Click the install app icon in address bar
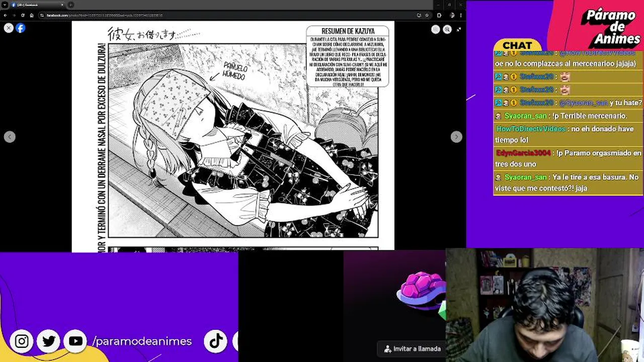This screenshot has height=362, width=644. [x=419, y=15]
